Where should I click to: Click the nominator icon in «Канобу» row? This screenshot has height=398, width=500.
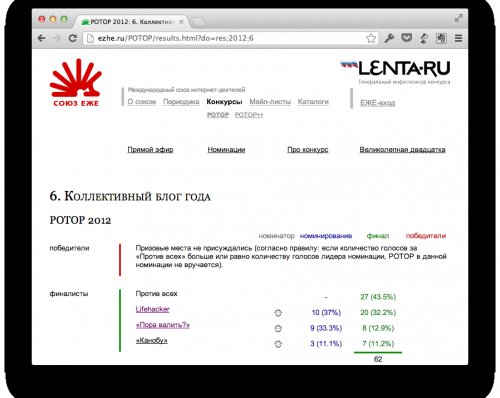click(x=278, y=344)
